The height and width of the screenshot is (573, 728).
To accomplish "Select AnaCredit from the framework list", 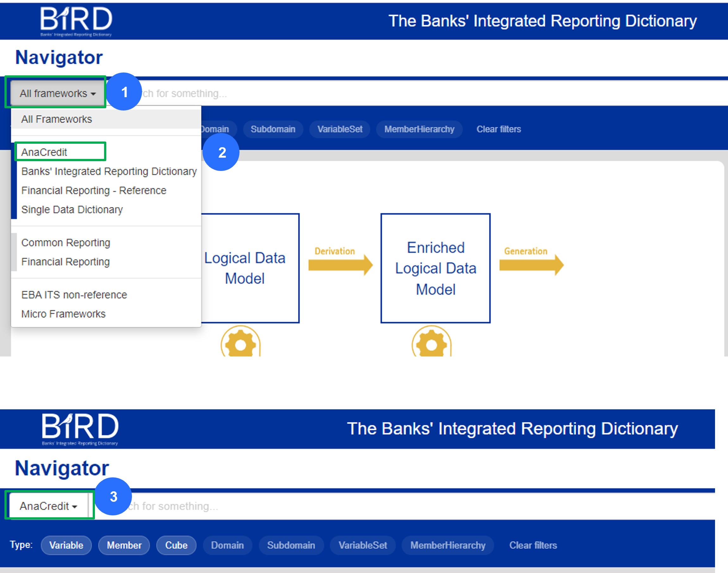I will (x=44, y=152).
